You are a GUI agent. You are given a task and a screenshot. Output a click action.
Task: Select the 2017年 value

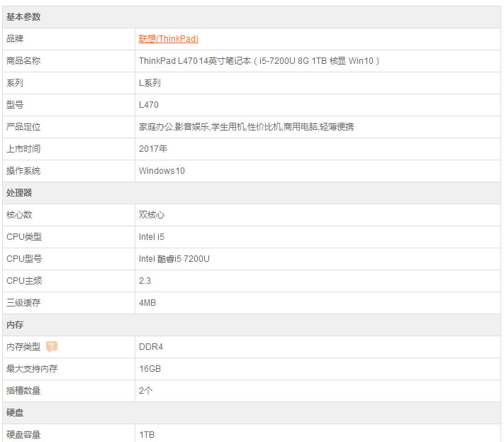tap(153, 149)
